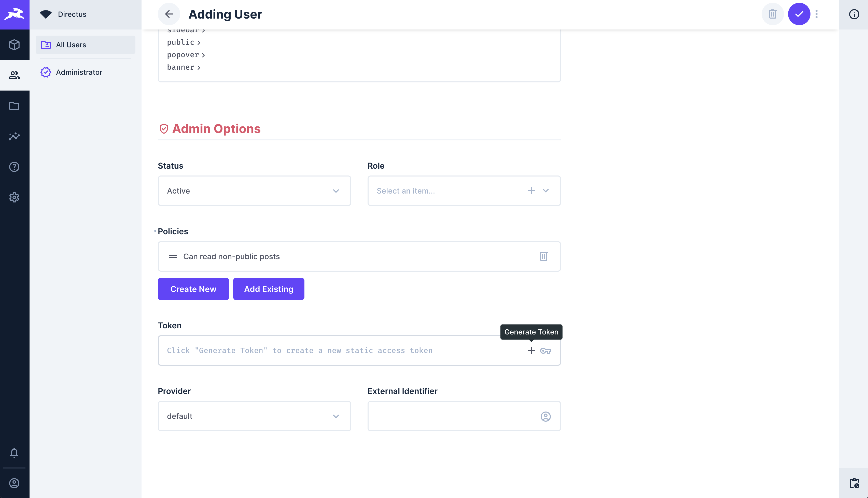
Task: Click the Add Existing policy button
Action: 268,289
